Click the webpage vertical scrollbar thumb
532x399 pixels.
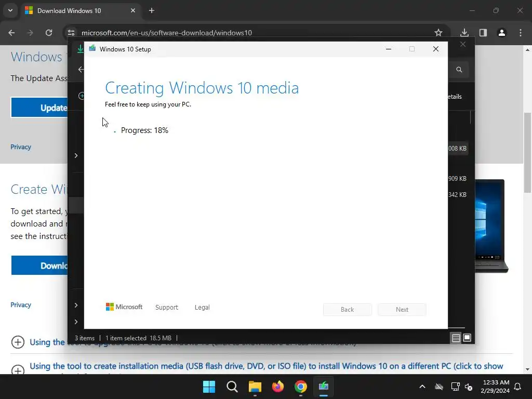(x=528, y=153)
